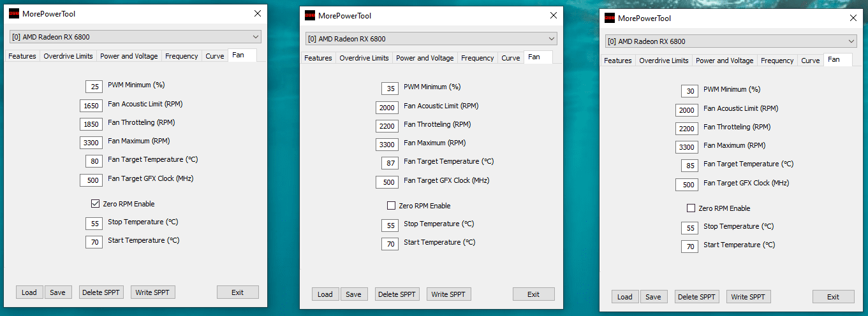Click Stop Temperature field in left window
The image size is (868, 316).
tap(94, 223)
